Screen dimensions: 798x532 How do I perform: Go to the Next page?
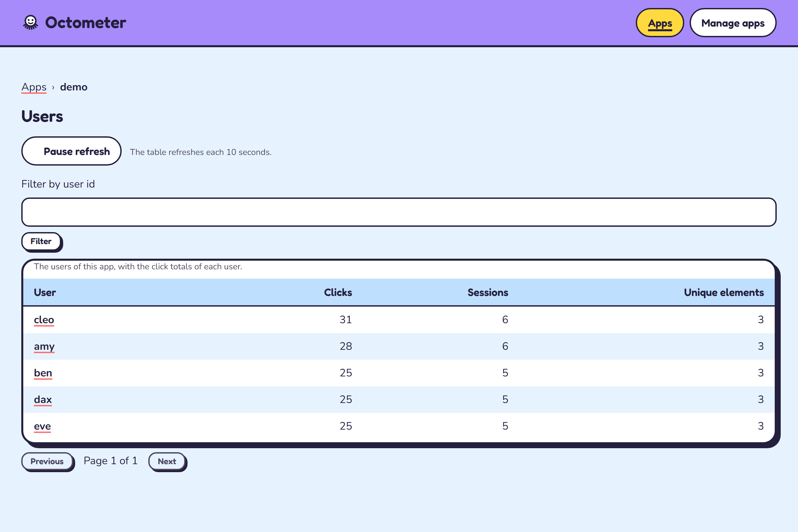pos(167,462)
